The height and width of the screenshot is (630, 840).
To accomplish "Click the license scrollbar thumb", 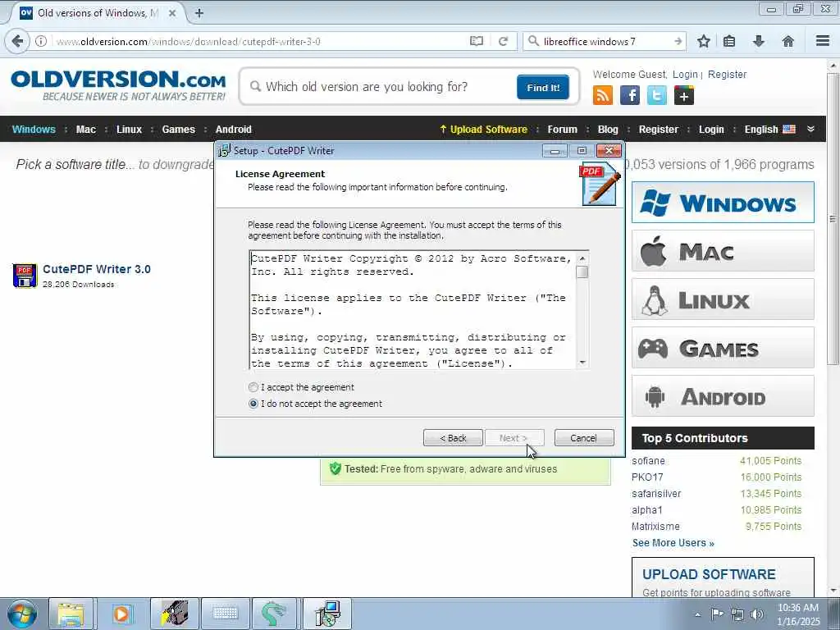I will click(x=582, y=272).
